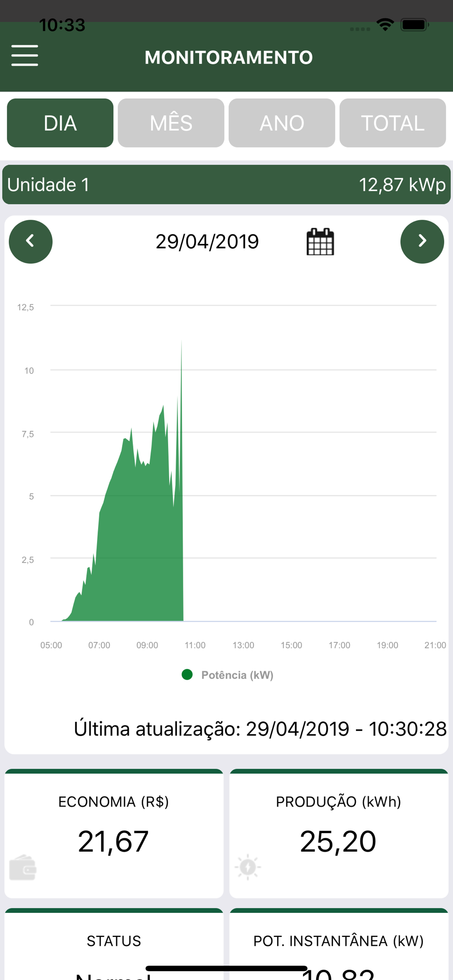Tap the Wi-Fi status icon
Viewport: 453px width, 980px height.
pyautogui.click(x=385, y=24)
